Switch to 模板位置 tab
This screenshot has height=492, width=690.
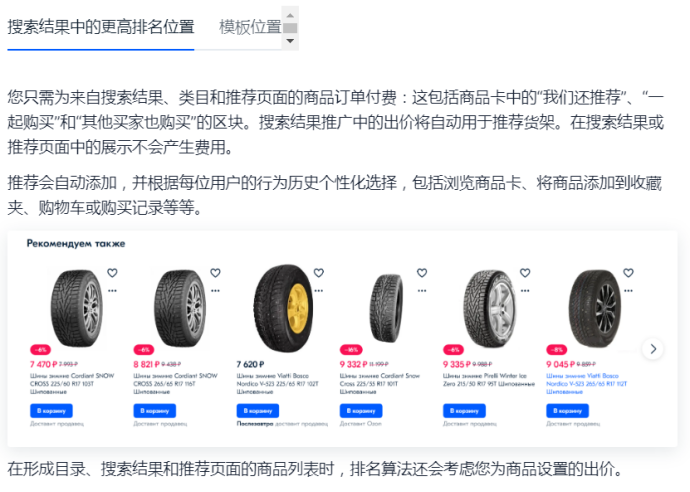[x=250, y=27]
